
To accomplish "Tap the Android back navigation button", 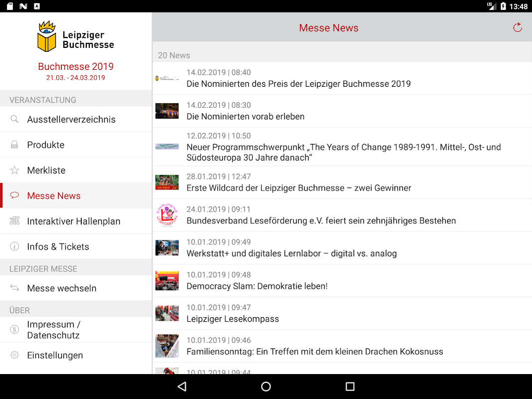I will pos(182,387).
